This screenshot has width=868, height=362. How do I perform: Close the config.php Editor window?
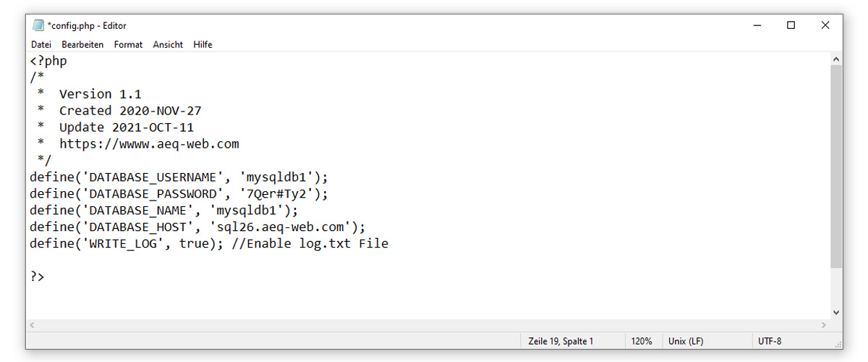point(825,25)
